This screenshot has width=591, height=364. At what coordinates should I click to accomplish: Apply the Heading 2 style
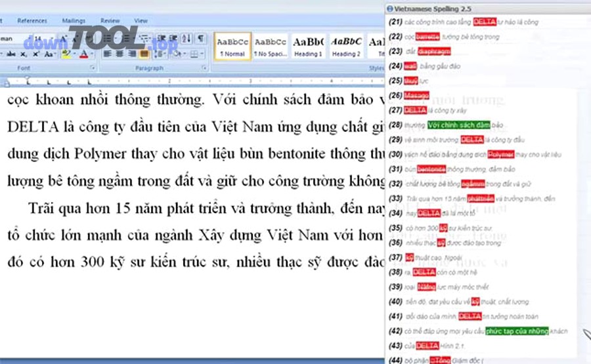click(346, 47)
